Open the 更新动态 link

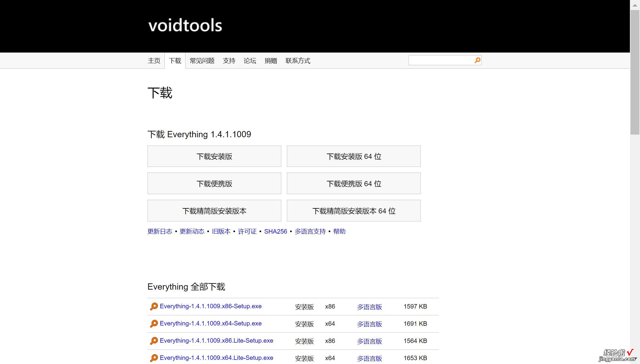tap(192, 232)
